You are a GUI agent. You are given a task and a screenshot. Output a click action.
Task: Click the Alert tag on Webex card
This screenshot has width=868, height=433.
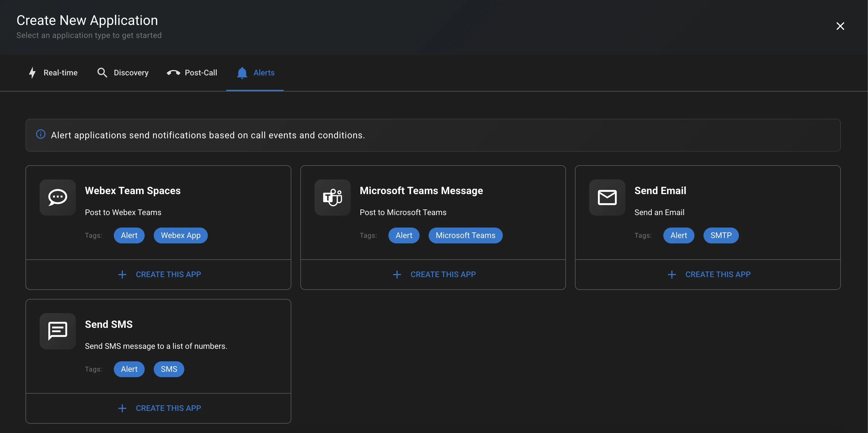[x=129, y=235]
